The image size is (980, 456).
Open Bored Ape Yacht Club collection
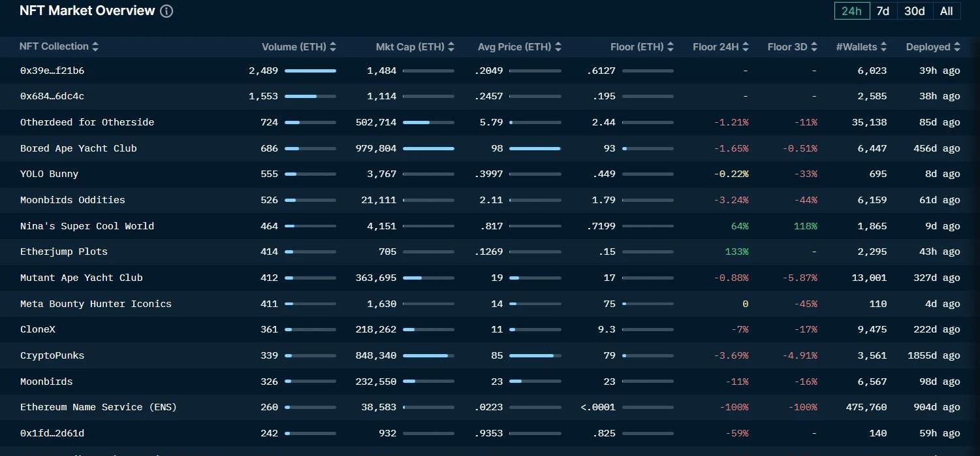point(78,148)
